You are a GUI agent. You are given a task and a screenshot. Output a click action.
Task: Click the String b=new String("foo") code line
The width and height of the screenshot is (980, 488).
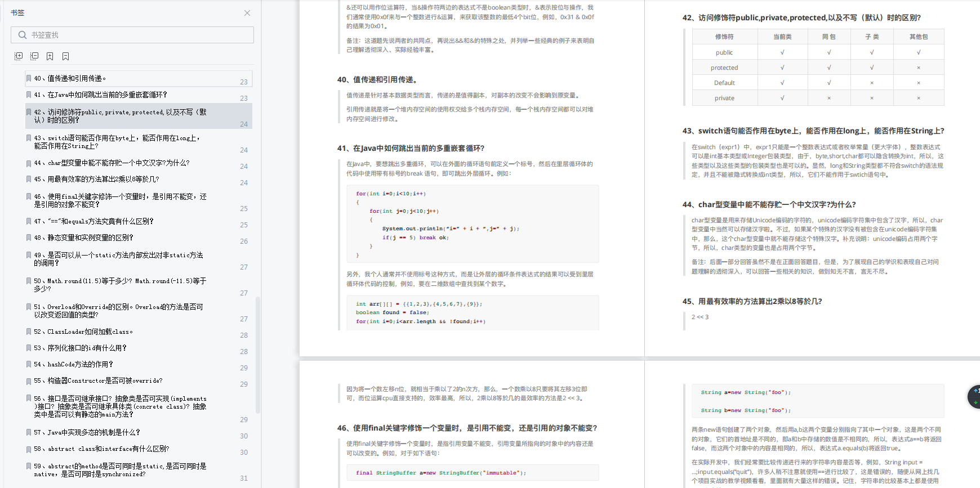pyautogui.click(x=746, y=410)
